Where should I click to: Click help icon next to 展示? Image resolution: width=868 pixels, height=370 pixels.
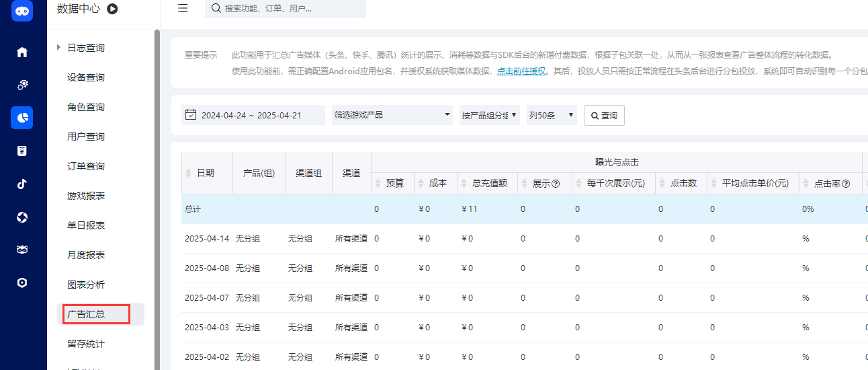[556, 183]
